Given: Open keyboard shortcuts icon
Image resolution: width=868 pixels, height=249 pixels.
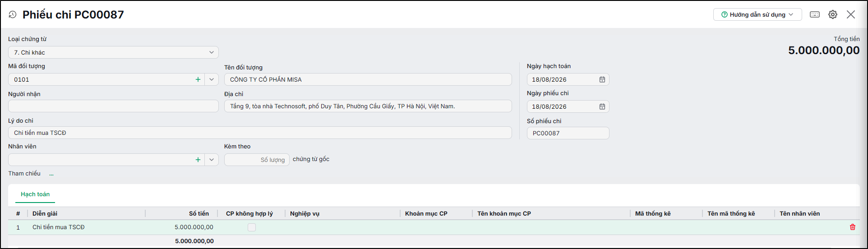Looking at the screenshot, I should (815, 14).
